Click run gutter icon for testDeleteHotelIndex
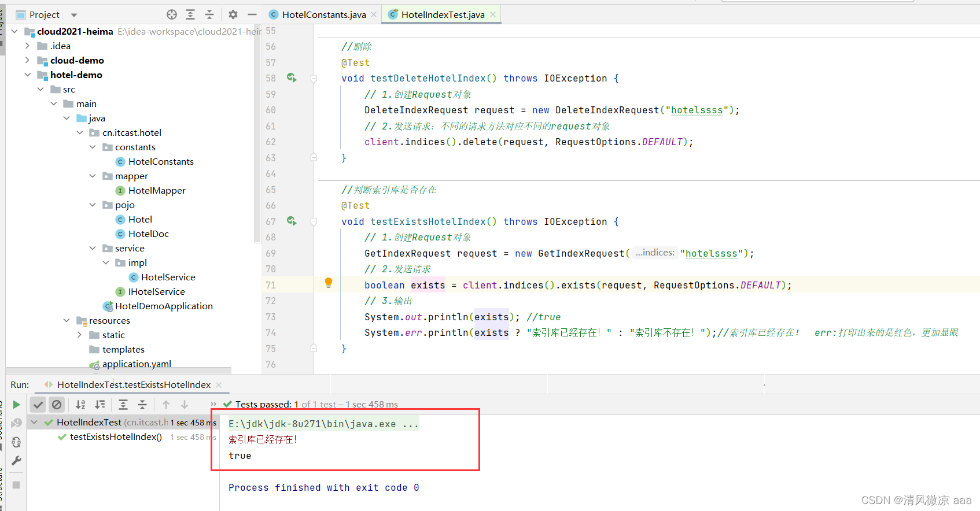The height and width of the screenshot is (511, 980). coord(292,77)
